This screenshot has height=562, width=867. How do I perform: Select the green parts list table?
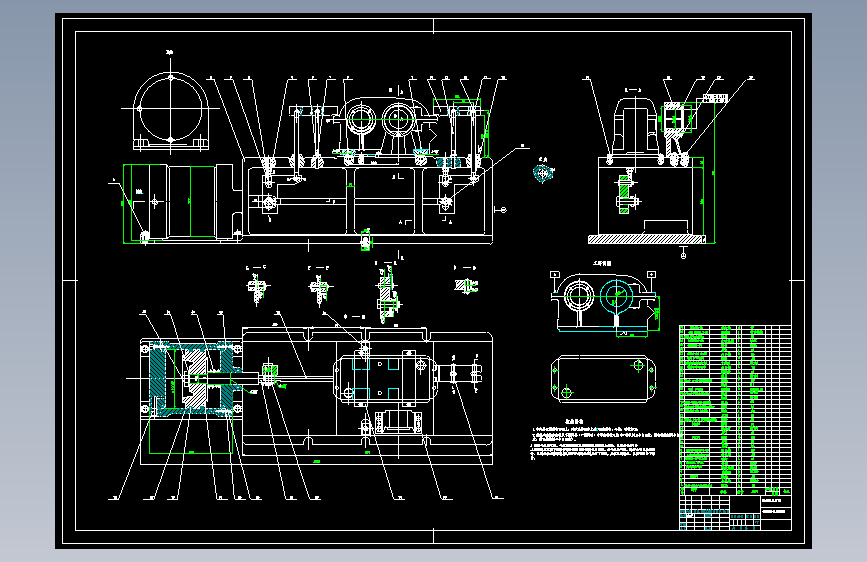coord(735,410)
